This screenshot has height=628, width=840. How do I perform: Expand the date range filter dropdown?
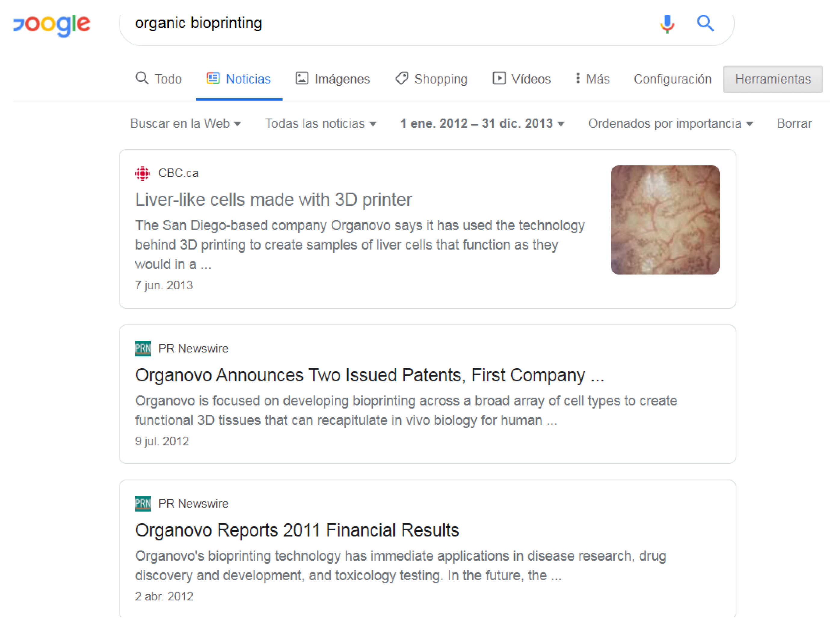pyautogui.click(x=482, y=123)
